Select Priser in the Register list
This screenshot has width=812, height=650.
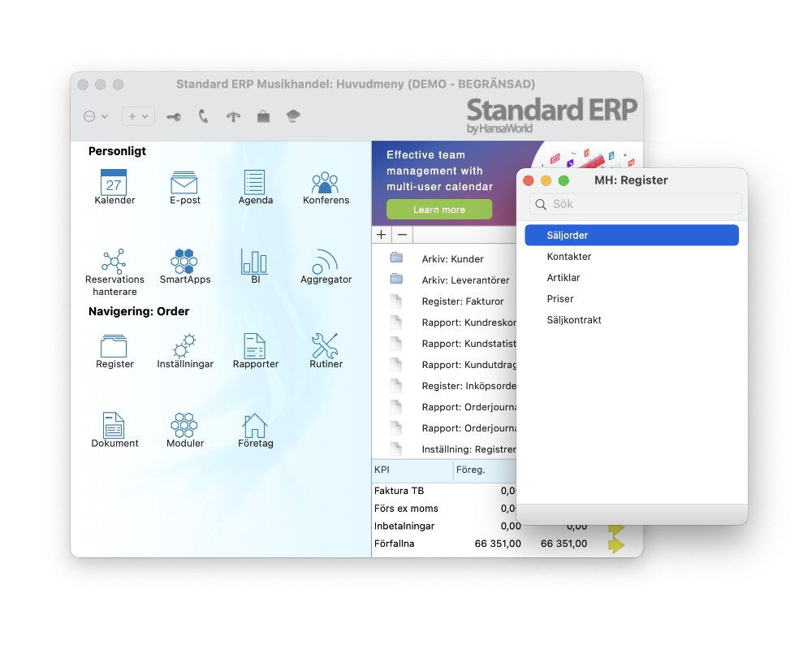tap(631, 299)
